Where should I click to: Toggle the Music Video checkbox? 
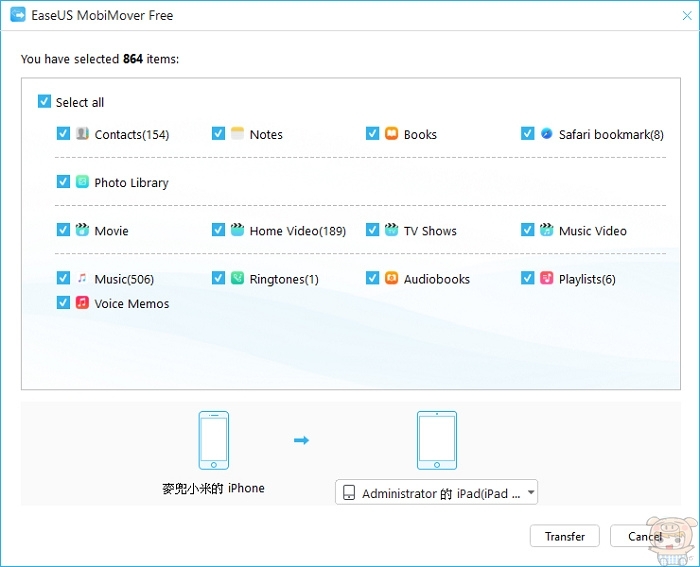click(x=528, y=230)
